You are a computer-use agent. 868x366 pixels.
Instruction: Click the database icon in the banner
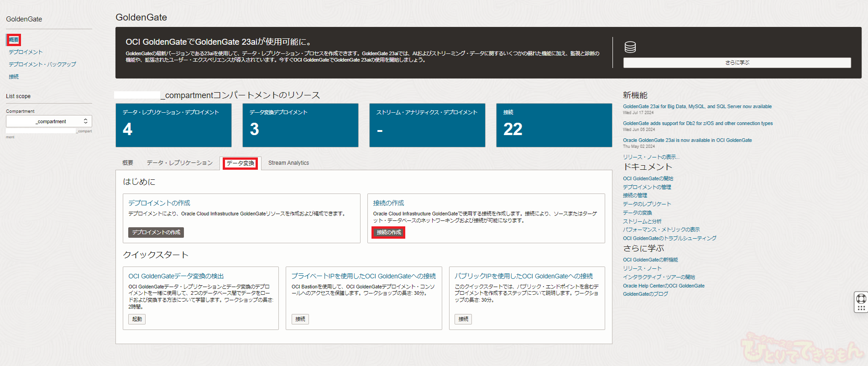630,47
